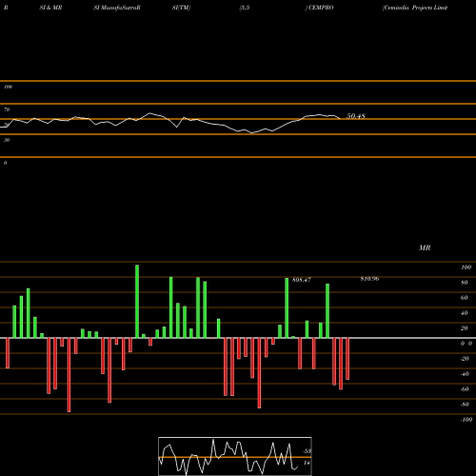Click the 810.96 price label on histogram

[369, 279]
